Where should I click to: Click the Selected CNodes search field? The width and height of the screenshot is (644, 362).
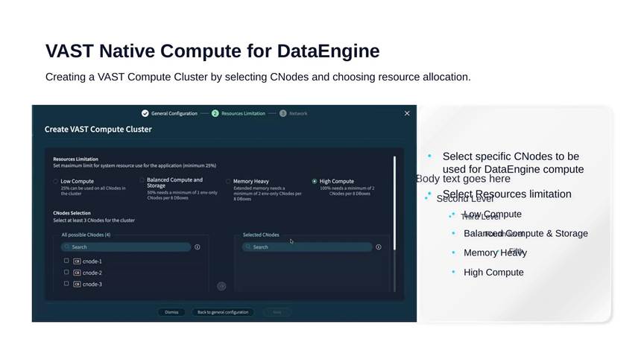tap(307, 247)
